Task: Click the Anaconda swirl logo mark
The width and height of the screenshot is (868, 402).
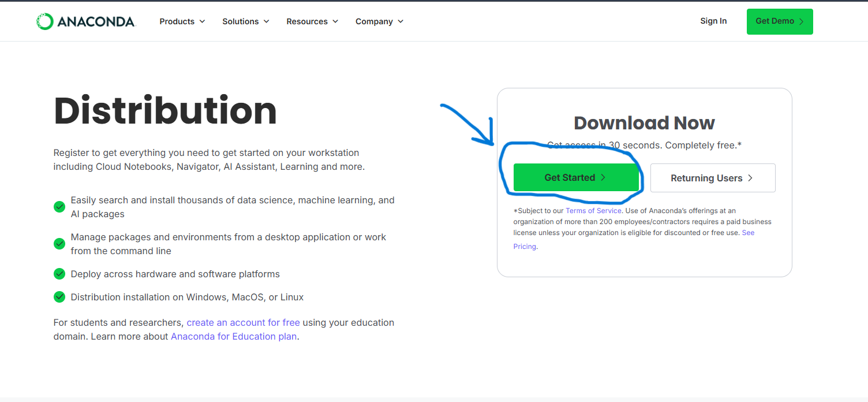Action: point(44,21)
